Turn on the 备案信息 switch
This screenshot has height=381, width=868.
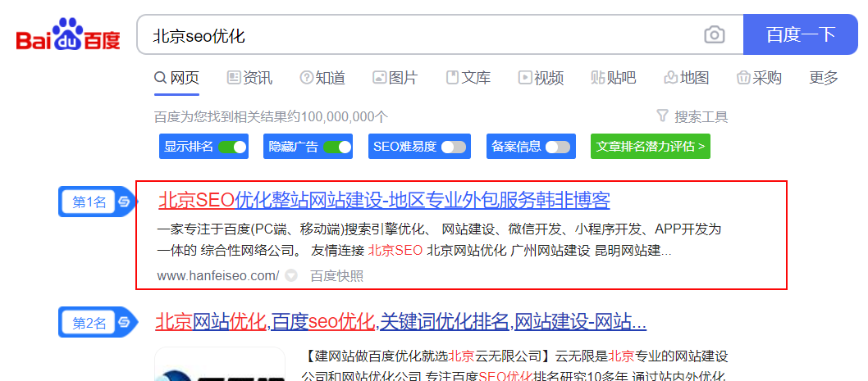[x=557, y=147]
